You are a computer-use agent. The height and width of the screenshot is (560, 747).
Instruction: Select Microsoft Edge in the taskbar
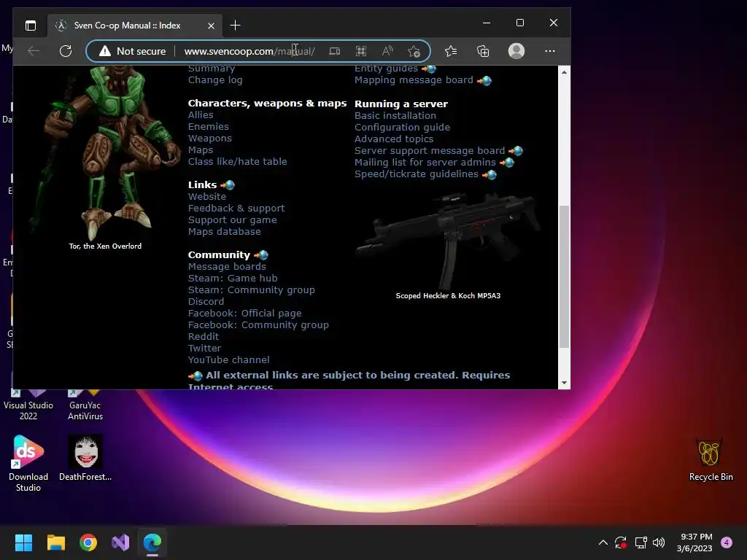152,542
